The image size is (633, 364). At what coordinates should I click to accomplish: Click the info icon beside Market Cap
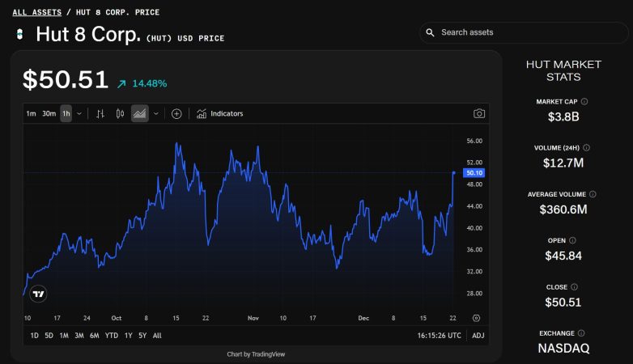(584, 102)
